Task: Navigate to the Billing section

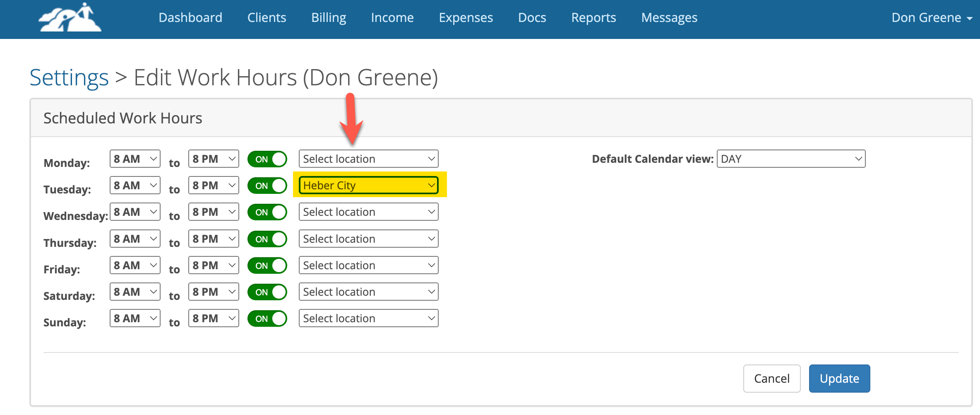Action: (x=328, y=18)
